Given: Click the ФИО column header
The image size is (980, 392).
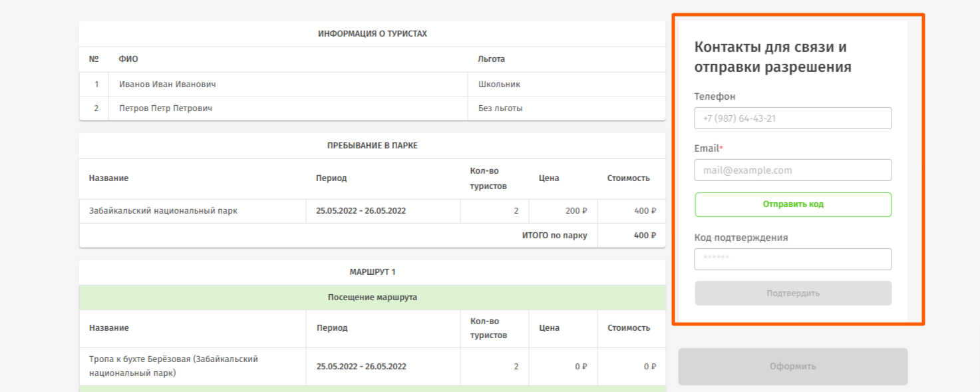Looking at the screenshot, I should pyautogui.click(x=128, y=59).
